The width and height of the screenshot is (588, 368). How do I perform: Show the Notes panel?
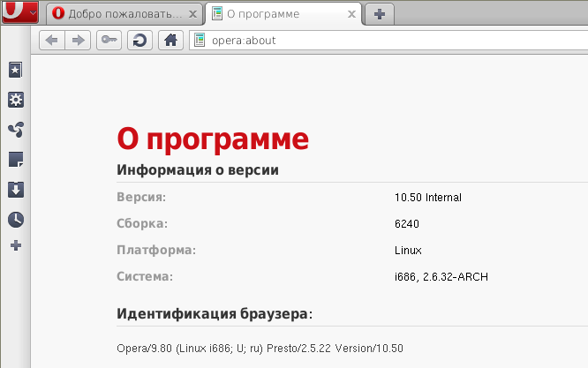pos(15,160)
